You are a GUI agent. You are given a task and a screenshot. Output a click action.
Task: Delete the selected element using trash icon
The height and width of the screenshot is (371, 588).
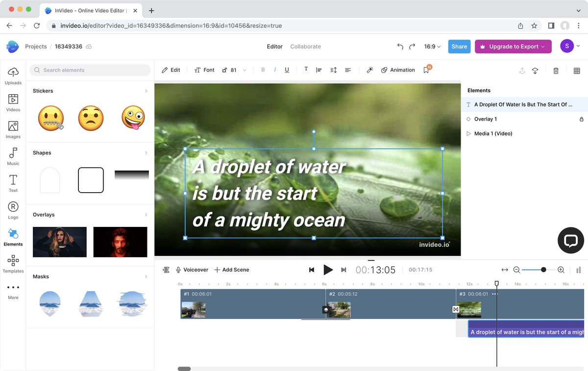pos(556,71)
